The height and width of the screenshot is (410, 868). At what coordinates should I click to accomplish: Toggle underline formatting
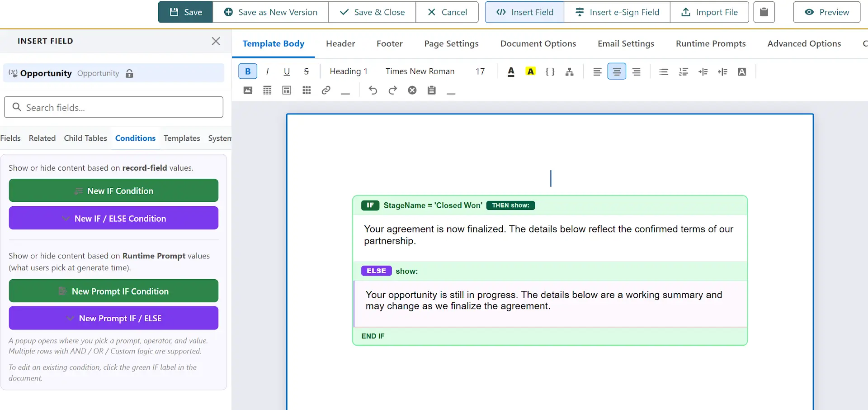(287, 72)
